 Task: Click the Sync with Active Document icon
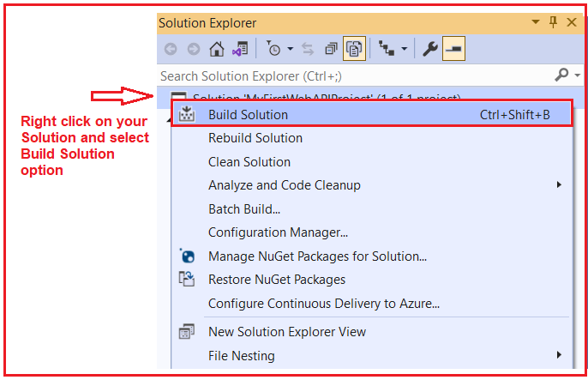coord(308,49)
